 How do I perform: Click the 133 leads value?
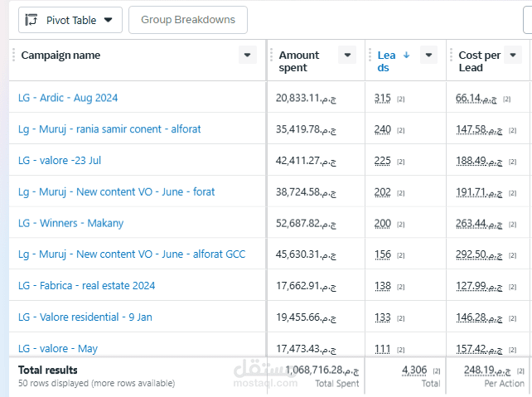[382, 317]
